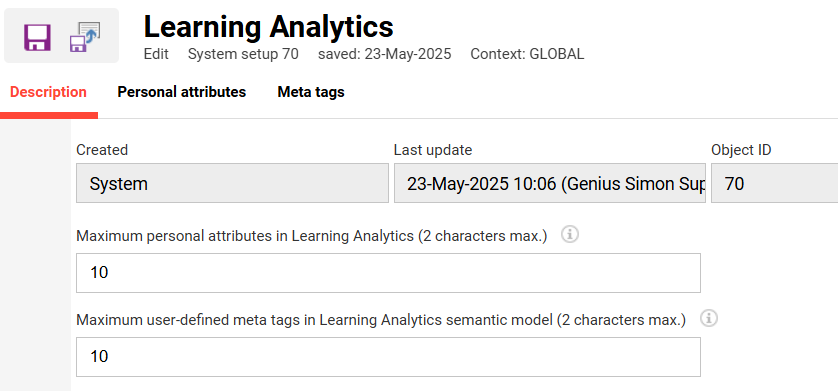This screenshot has height=391, width=838.
Task: Click the Save and close icon
Action: (85, 36)
